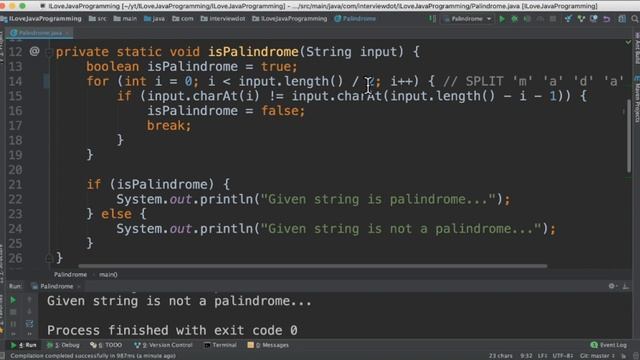
Task: Click the stop button in the top toolbar
Action: click(x=553, y=19)
